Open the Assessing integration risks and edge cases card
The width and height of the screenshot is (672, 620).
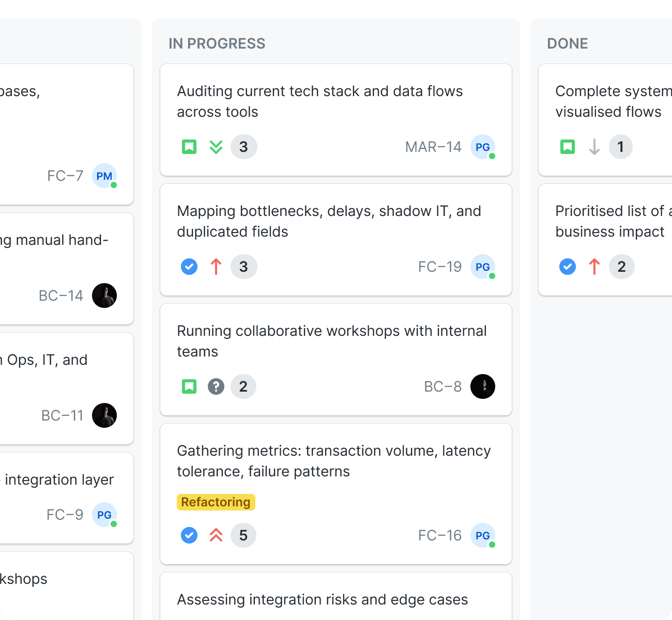coord(336,597)
